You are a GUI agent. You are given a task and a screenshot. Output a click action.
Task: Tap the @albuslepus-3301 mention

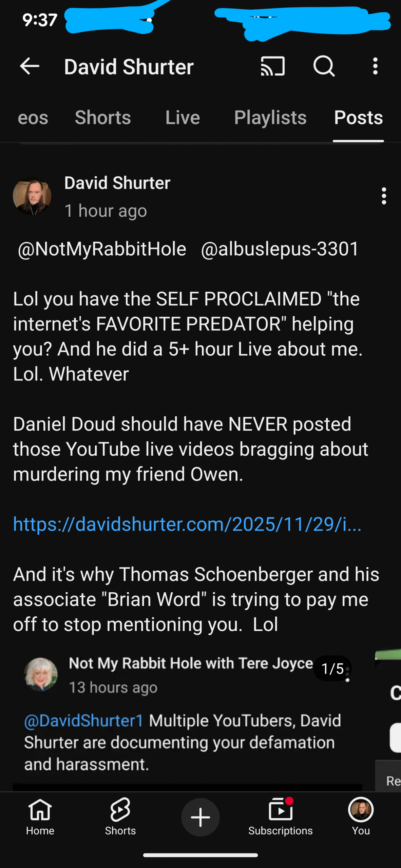pyautogui.click(x=280, y=249)
